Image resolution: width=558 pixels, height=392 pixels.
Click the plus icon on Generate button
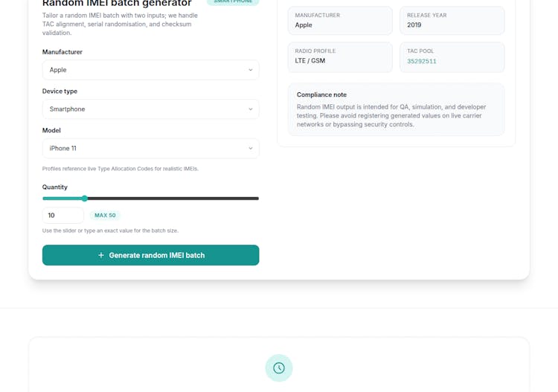pos(101,255)
